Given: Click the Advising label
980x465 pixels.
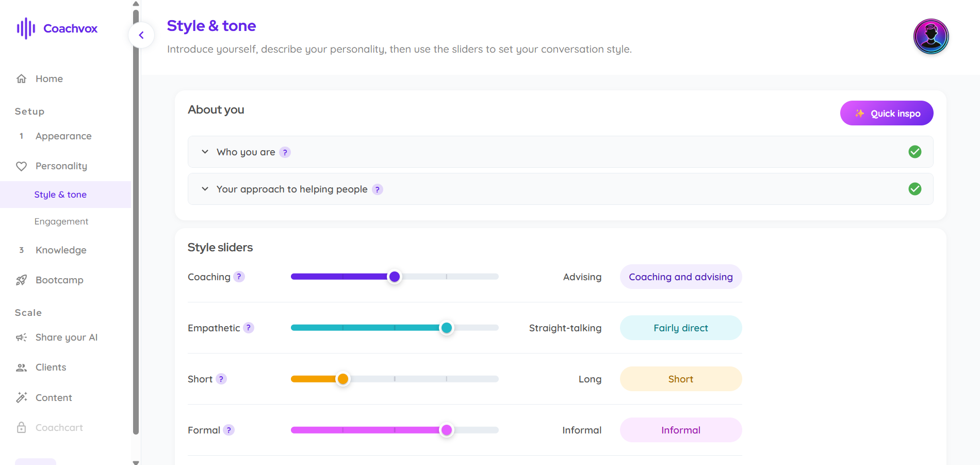Looking at the screenshot, I should coord(582,277).
